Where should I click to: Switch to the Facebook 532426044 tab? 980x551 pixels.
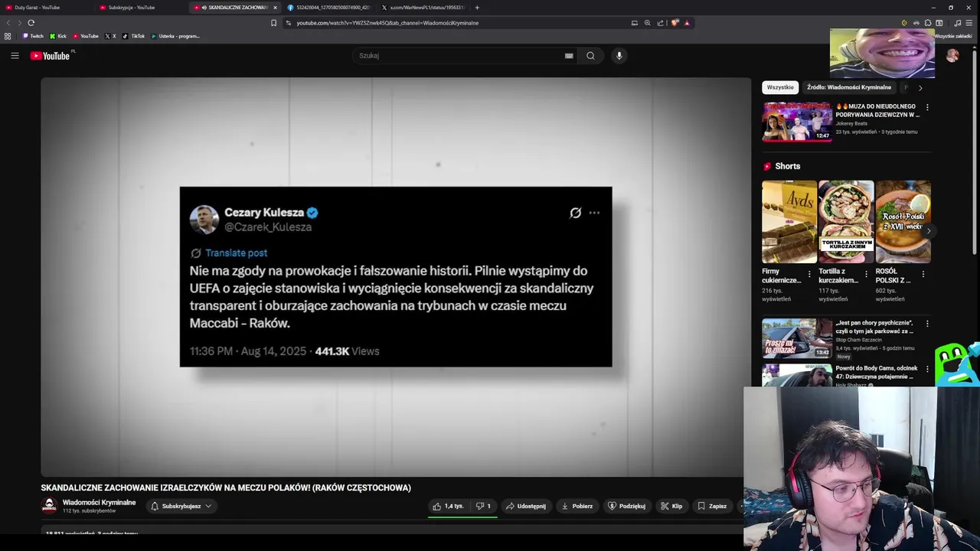pyautogui.click(x=328, y=8)
